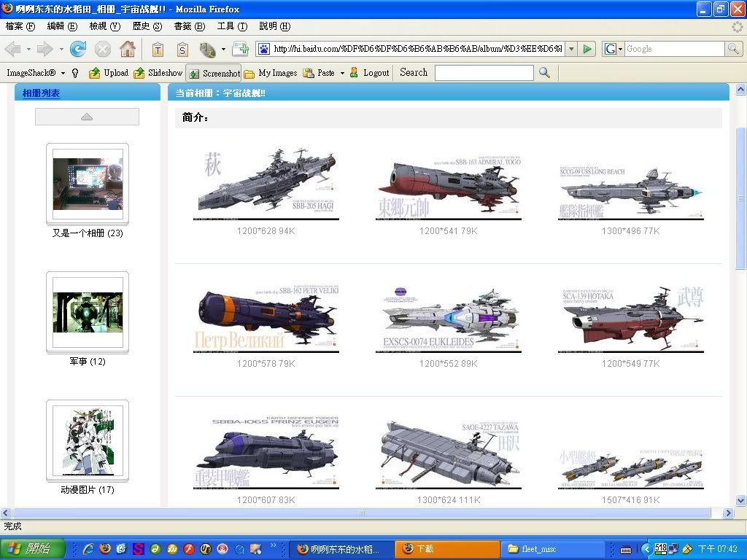Image resolution: width=747 pixels, height=560 pixels.
Task: Start ImageShack Slideshow
Action: 158,73
